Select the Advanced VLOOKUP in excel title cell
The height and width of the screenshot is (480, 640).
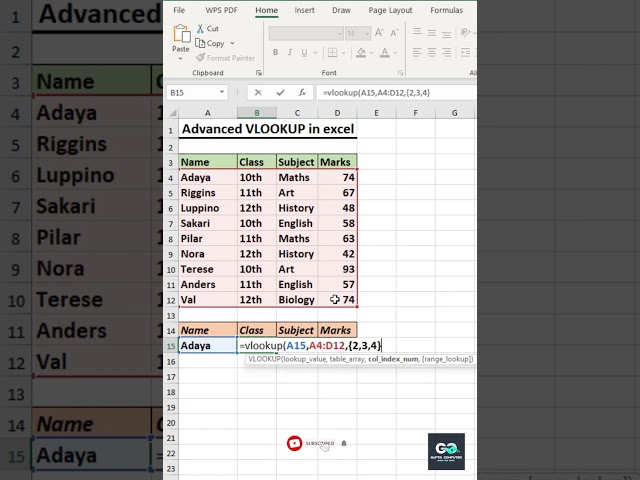click(x=268, y=130)
